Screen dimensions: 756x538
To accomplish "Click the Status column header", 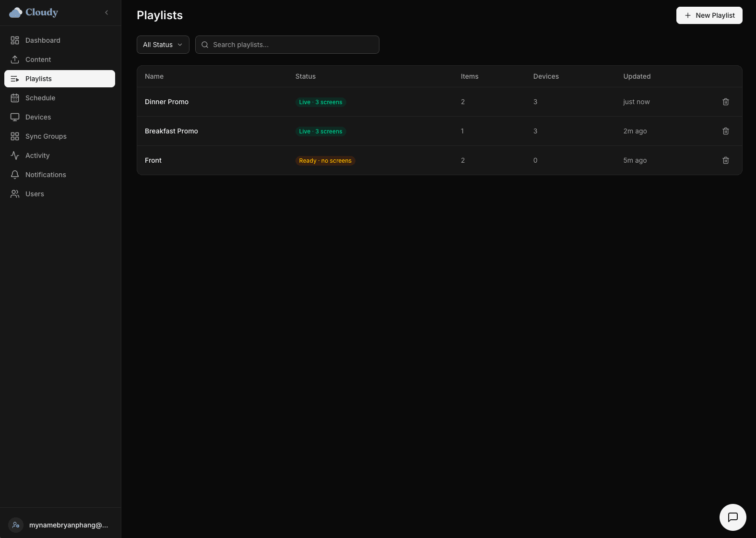I will 306,76.
